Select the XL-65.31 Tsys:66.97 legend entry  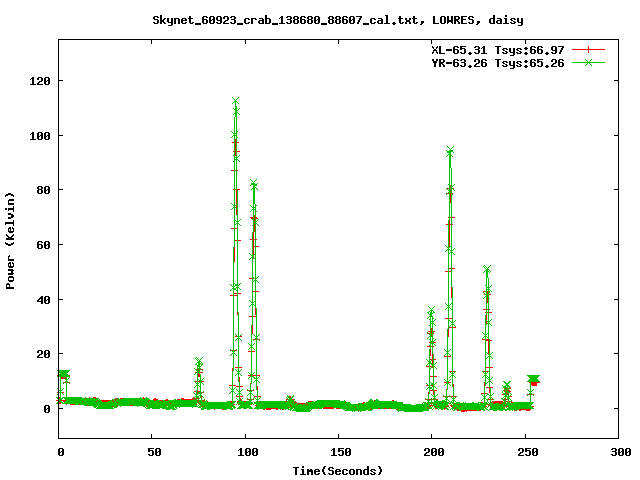click(498, 50)
